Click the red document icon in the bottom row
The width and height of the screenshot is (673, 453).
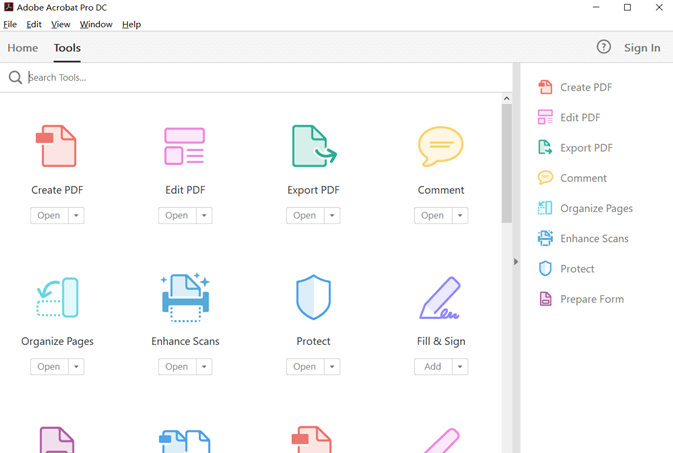click(x=312, y=440)
